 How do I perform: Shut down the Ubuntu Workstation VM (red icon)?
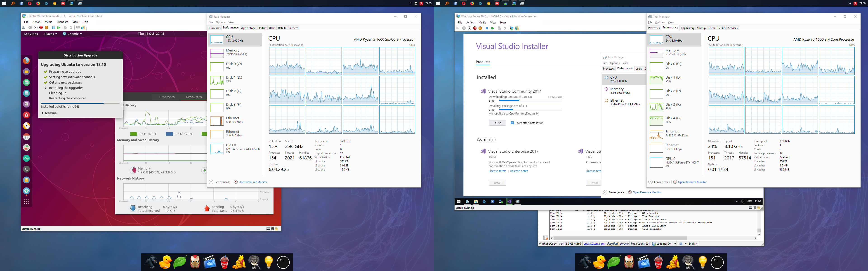[x=41, y=28]
